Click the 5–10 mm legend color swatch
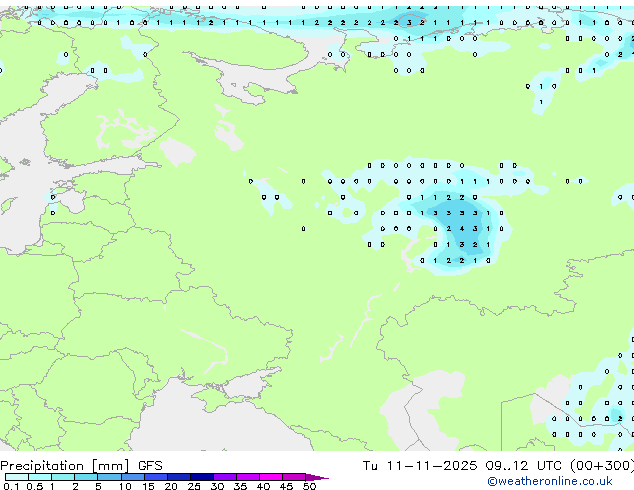Image resolution: width=634 pixels, height=490 pixels. coord(109,477)
